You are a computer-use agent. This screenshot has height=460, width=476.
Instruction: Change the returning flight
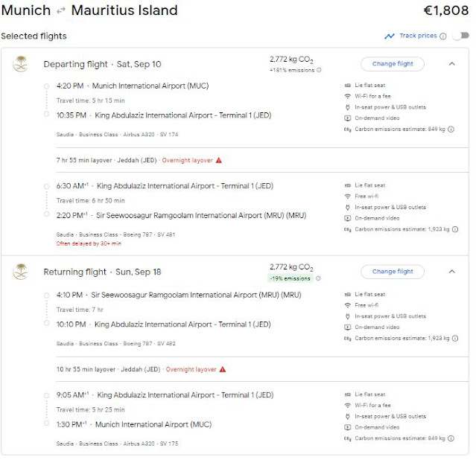(392, 272)
